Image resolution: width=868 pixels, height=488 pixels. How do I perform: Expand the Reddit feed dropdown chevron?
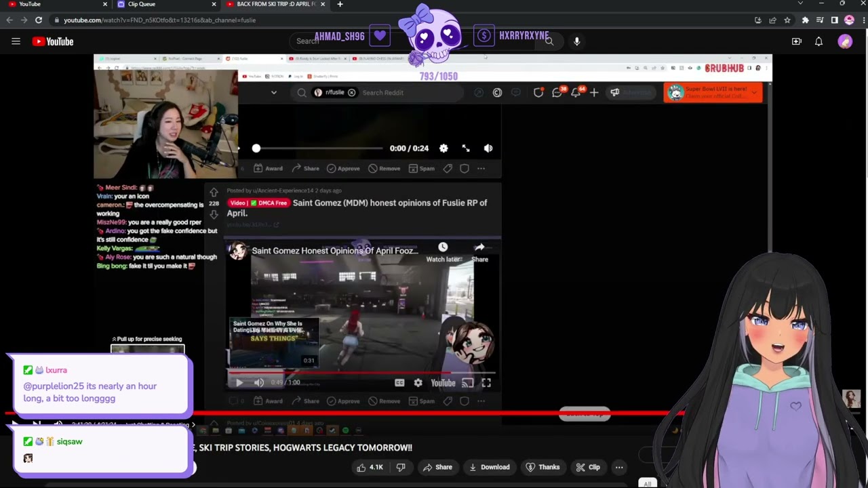(x=274, y=93)
